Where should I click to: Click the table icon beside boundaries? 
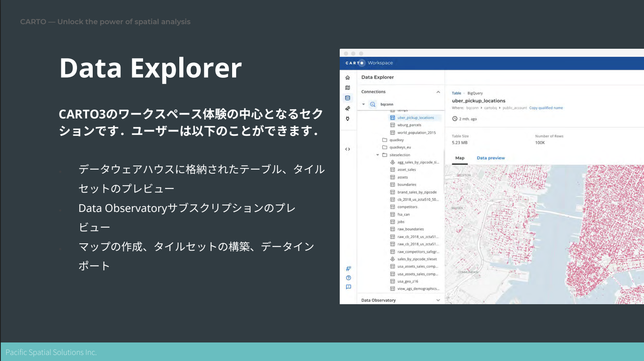point(392,185)
